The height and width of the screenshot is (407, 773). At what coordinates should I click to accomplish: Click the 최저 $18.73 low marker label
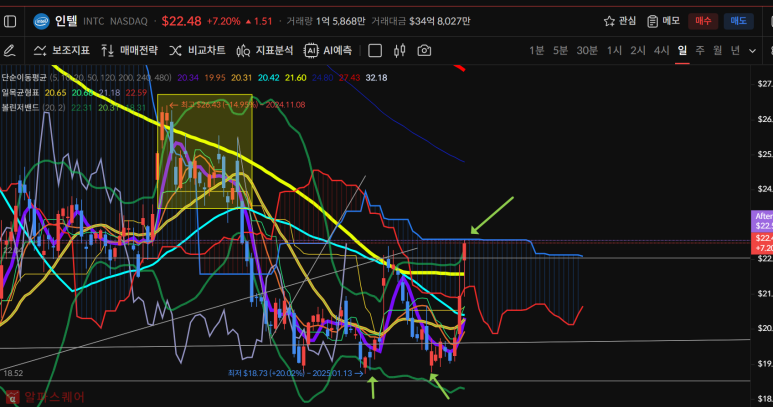pyautogui.click(x=296, y=373)
